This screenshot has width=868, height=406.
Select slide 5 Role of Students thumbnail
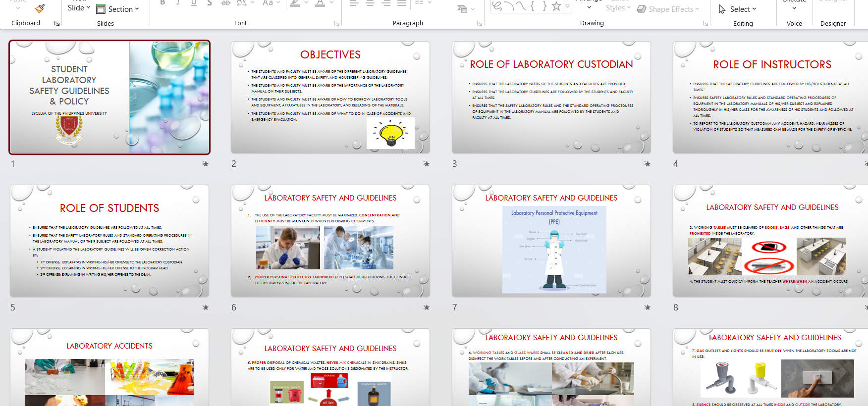coord(109,241)
